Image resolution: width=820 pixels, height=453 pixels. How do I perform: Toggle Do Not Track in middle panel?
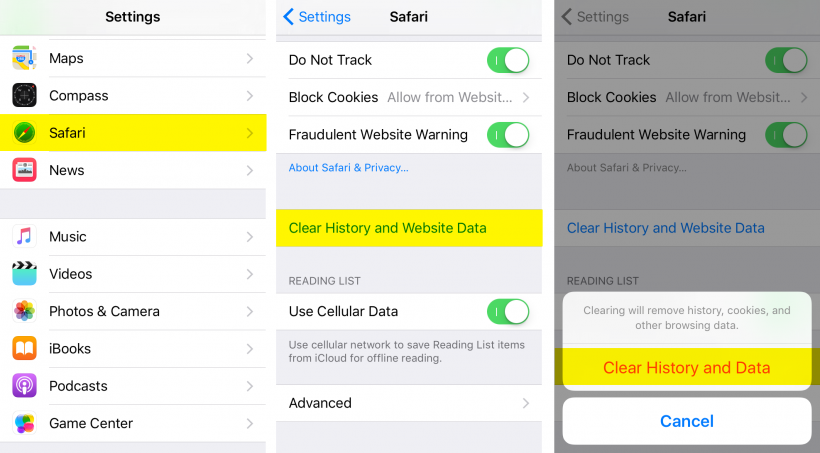pyautogui.click(x=508, y=60)
